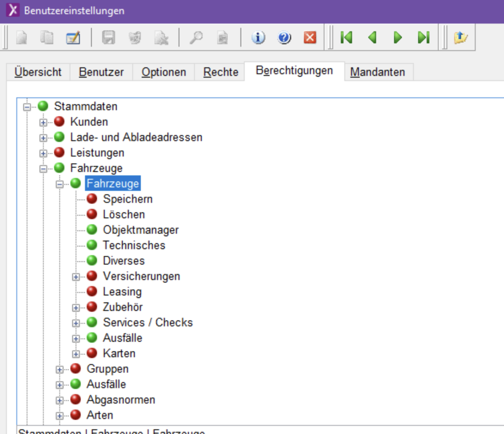This screenshot has width=504, height=434.
Task: Expand the Kunden tree node
Action: (x=43, y=122)
